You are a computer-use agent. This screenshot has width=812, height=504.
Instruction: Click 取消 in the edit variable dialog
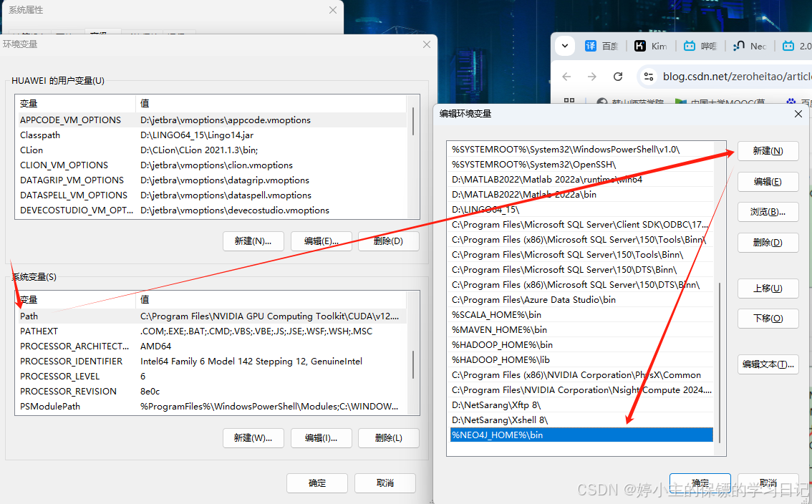pyautogui.click(x=768, y=483)
